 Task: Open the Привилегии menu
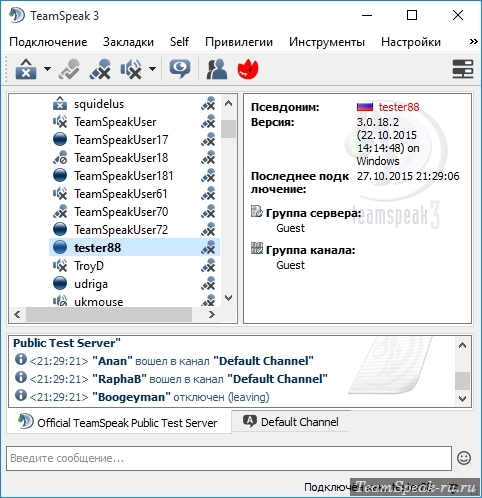coord(239,42)
